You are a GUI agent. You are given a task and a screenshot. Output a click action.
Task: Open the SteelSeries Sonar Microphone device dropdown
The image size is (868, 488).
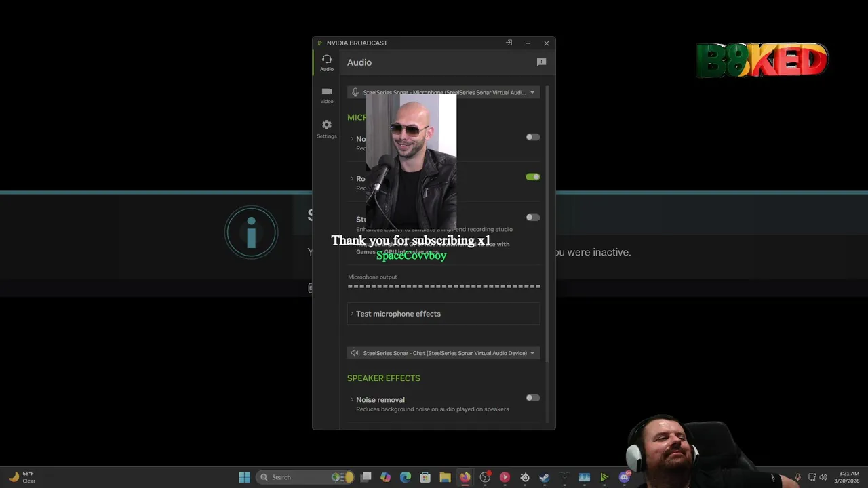[443, 92]
